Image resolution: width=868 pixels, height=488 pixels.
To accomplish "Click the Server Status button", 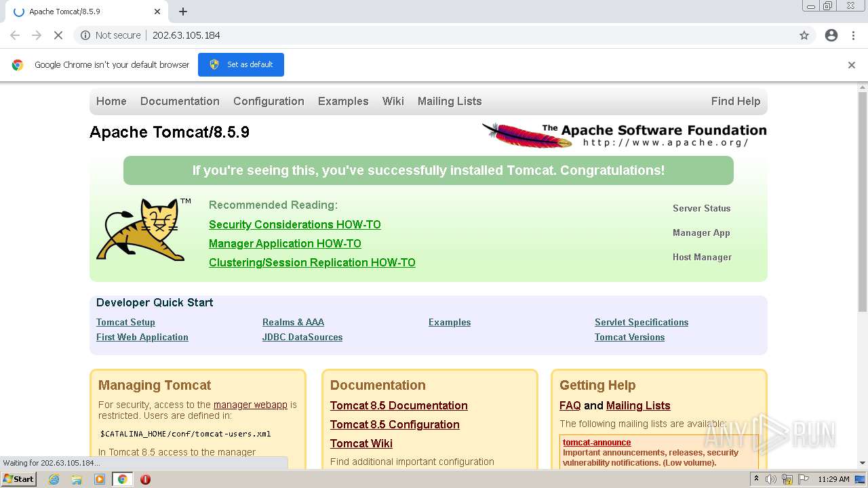I will [702, 208].
